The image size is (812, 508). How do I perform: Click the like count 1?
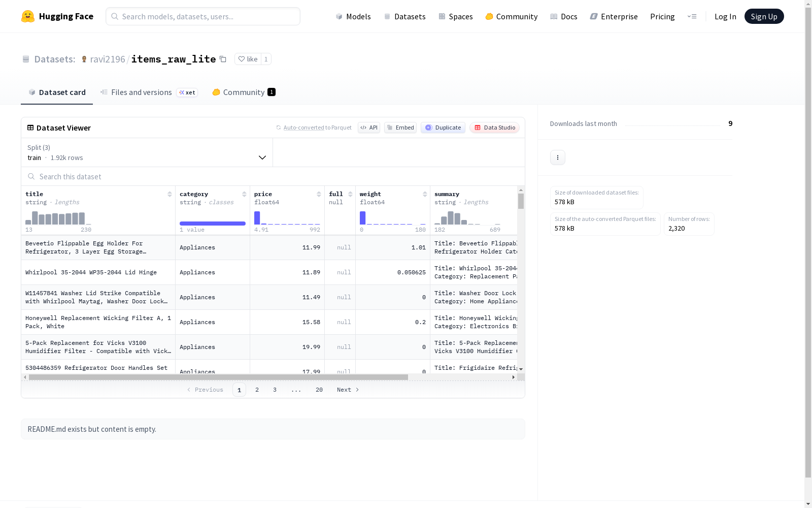click(x=266, y=59)
